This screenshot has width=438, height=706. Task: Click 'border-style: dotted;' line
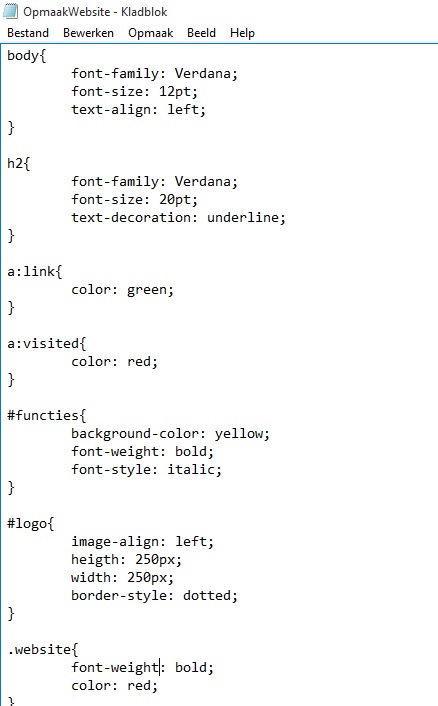click(x=154, y=596)
